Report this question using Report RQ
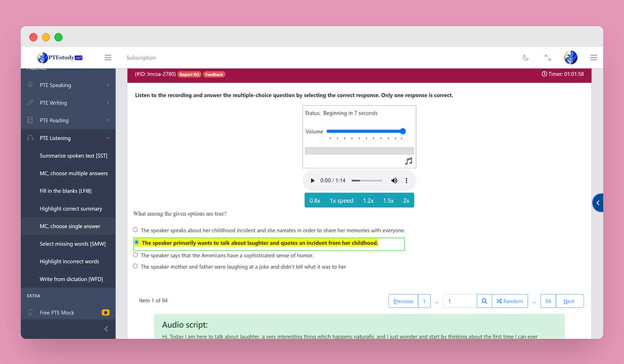This screenshot has width=624, height=364. 190,74
